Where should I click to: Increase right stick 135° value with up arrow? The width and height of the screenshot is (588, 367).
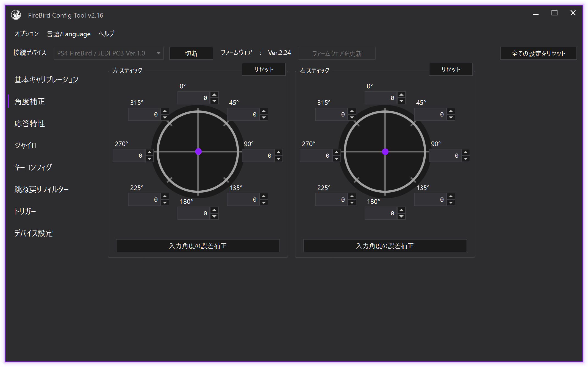[451, 196]
